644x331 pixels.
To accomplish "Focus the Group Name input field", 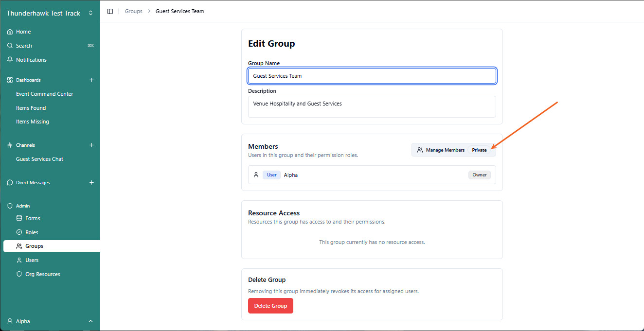I will point(372,76).
